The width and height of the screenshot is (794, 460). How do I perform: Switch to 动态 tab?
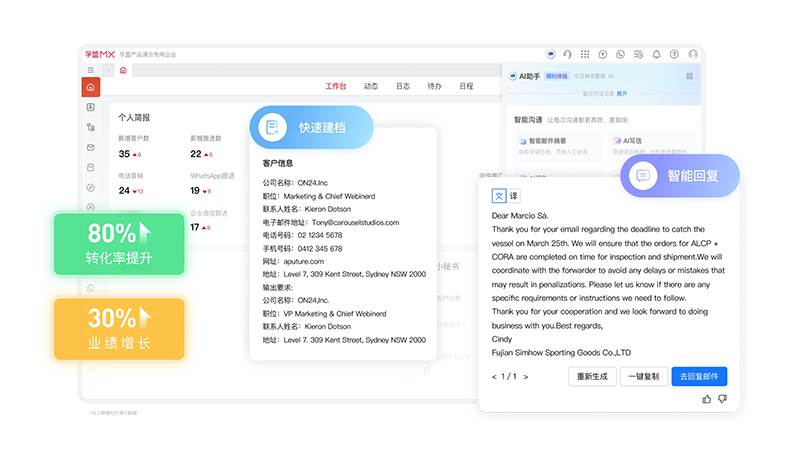pos(371,86)
